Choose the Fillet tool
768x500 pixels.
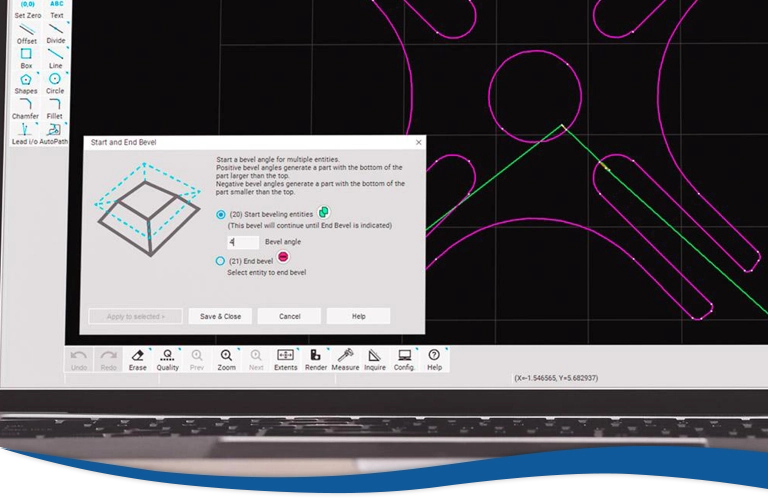pos(55,107)
